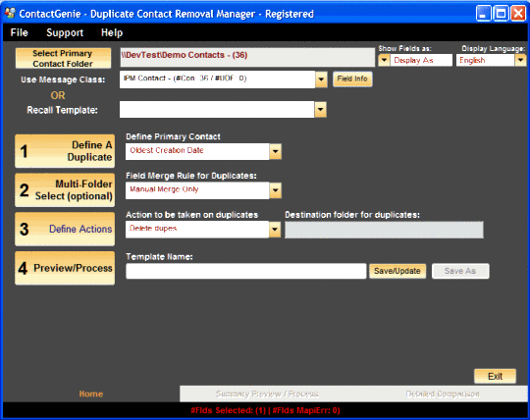Click the ContactGenie app icon in title bar
Image resolution: width=530 pixels, height=420 pixels.
[x=10, y=13]
